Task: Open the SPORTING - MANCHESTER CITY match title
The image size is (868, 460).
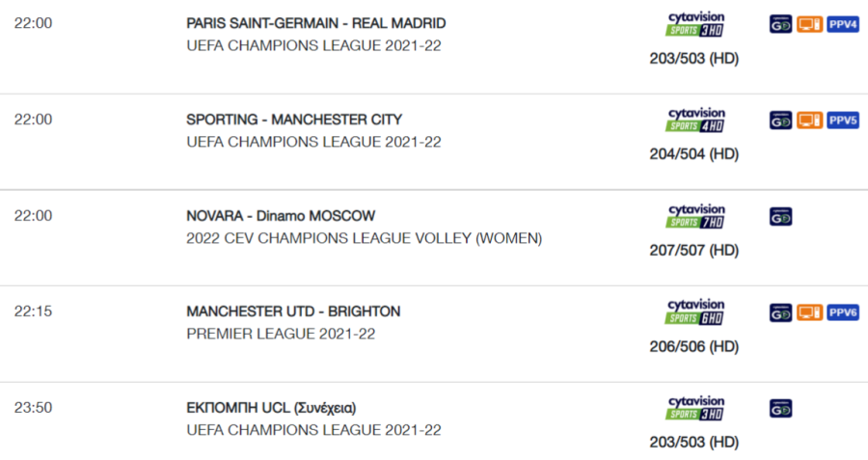Action: click(294, 120)
